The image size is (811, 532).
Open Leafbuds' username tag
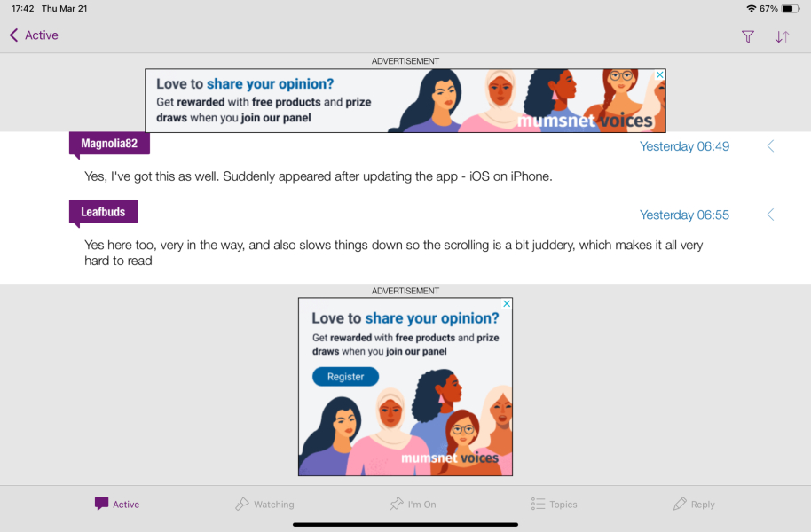tap(103, 212)
